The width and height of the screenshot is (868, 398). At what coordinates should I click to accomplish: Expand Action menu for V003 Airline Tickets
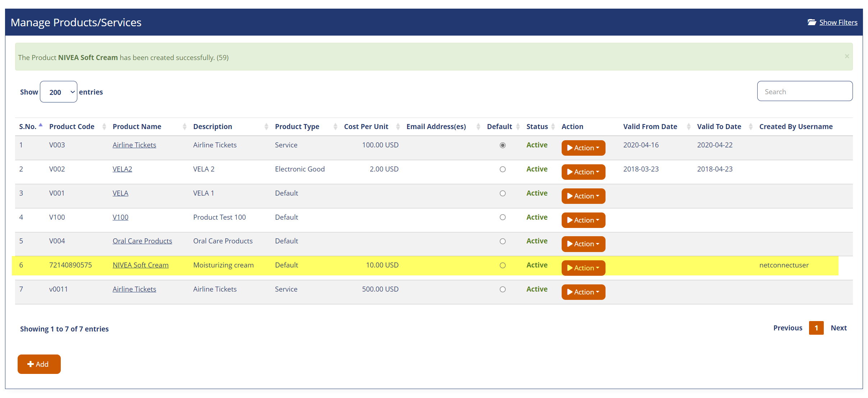click(x=583, y=148)
